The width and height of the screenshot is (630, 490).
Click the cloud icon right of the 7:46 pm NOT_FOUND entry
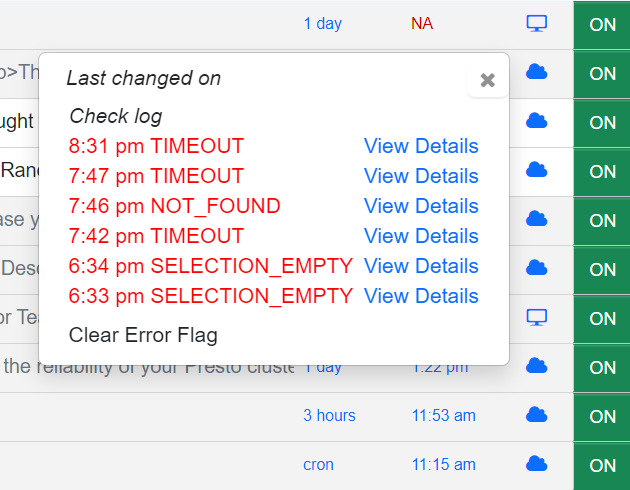pyautogui.click(x=537, y=218)
